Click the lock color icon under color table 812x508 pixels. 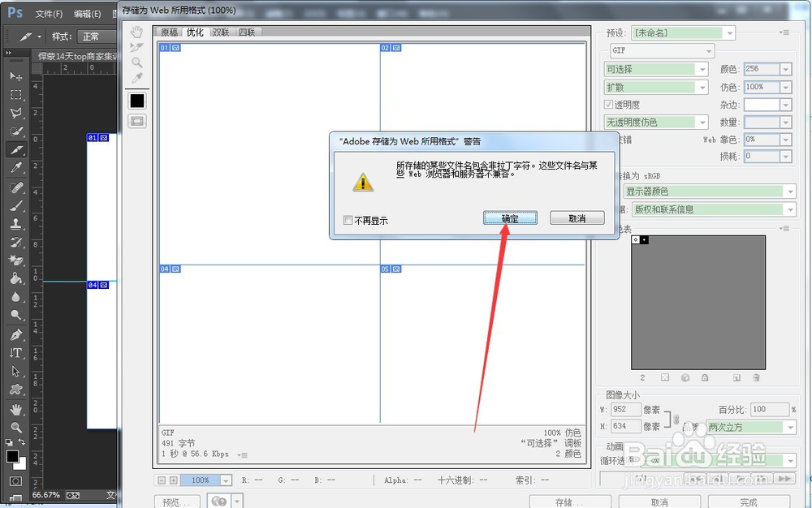[x=705, y=377]
